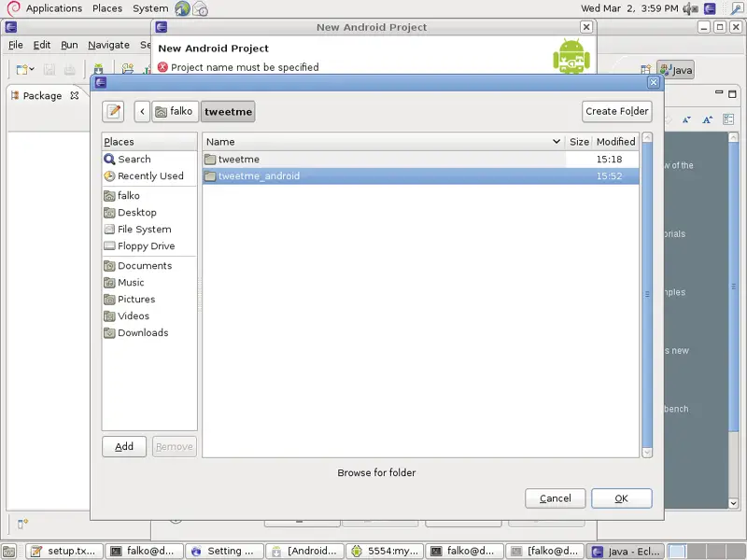Switch to setup.tx... taskbar window

[x=63, y=552]
